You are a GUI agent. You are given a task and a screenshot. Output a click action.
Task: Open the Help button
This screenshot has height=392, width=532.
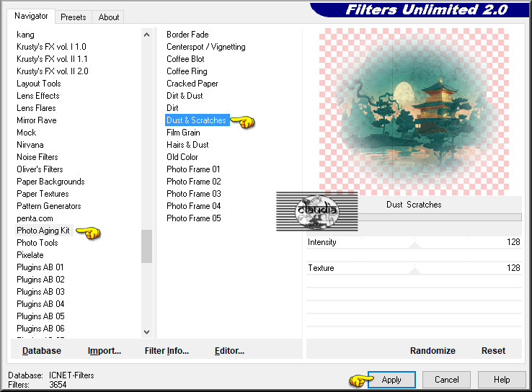point(502,380)
